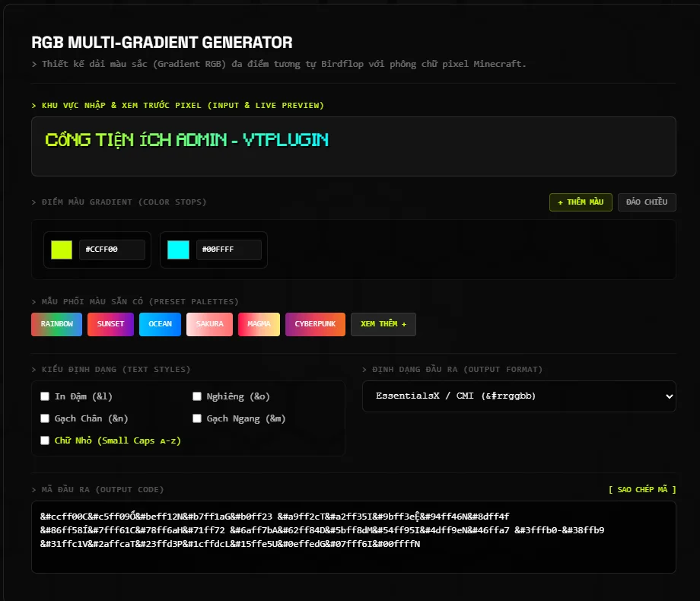Choose the SAKURA preset palette

pyautogui.click(x=209, y=324)
